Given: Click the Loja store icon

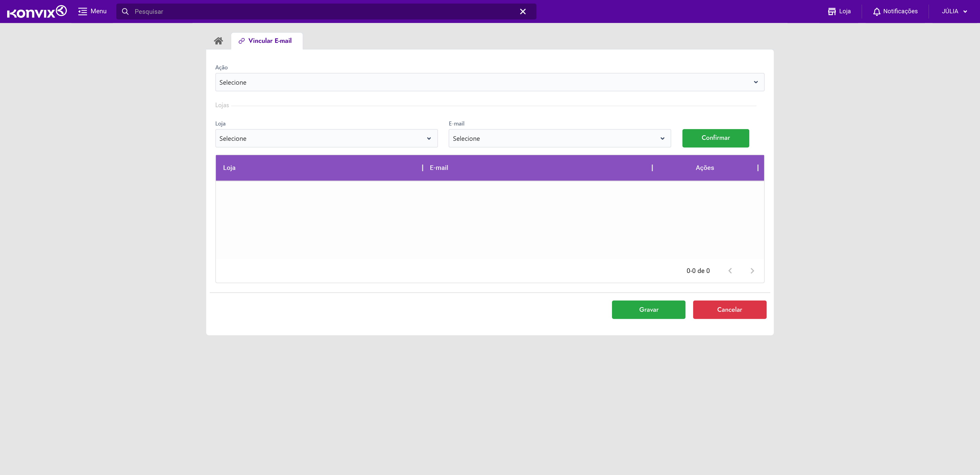Looking at the screenshot, I should (x=832, y=11).
